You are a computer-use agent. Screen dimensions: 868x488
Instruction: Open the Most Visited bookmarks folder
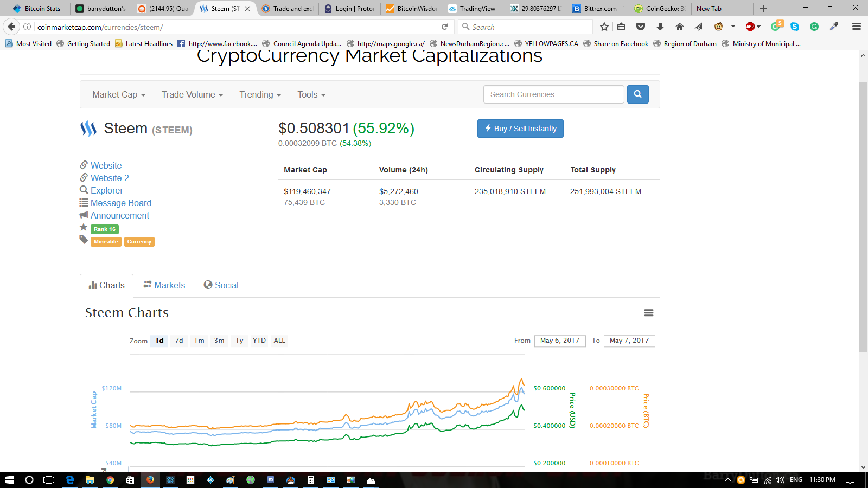coord(28,43)
